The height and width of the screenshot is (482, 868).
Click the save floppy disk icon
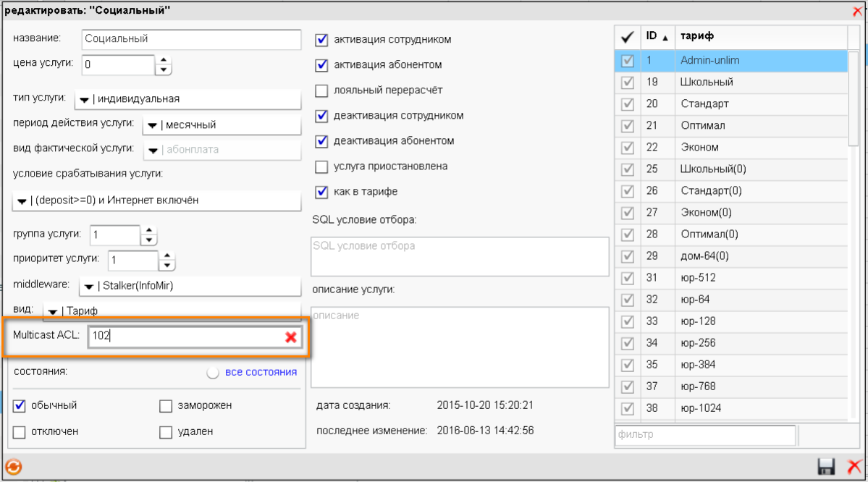pos(825,467)
